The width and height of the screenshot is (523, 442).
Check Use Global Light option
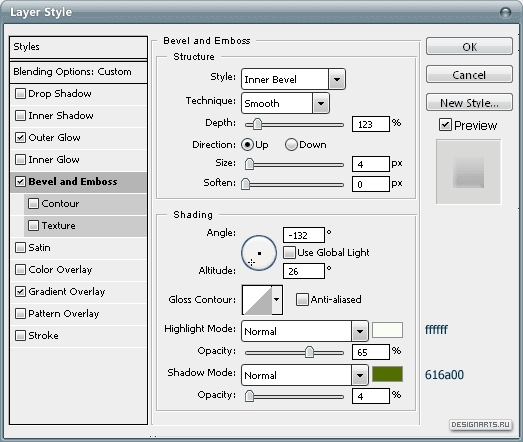[289, 253]
